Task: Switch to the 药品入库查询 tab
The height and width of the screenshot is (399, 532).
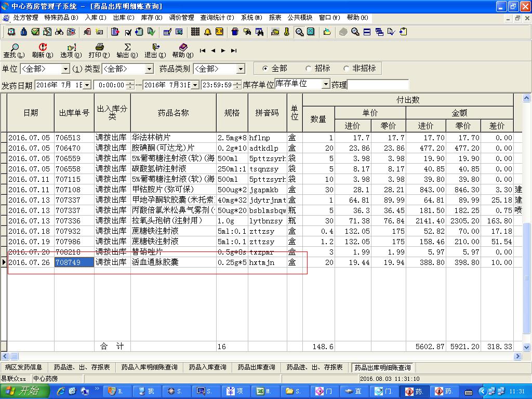Action: [207, 367]
